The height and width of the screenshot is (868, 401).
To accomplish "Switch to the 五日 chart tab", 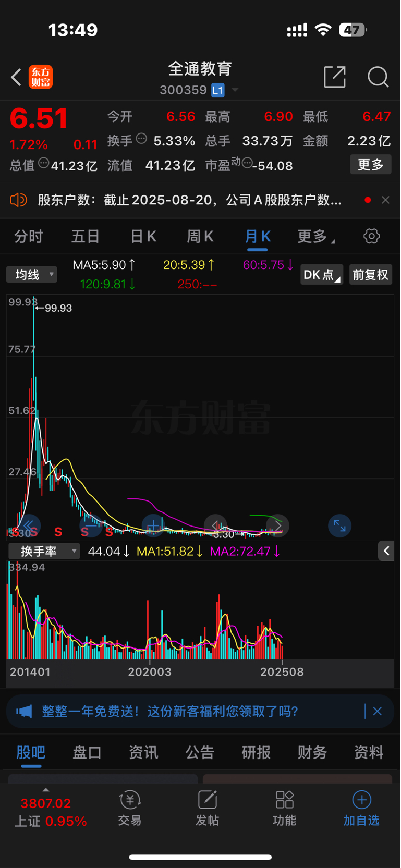I will point(86,237).
